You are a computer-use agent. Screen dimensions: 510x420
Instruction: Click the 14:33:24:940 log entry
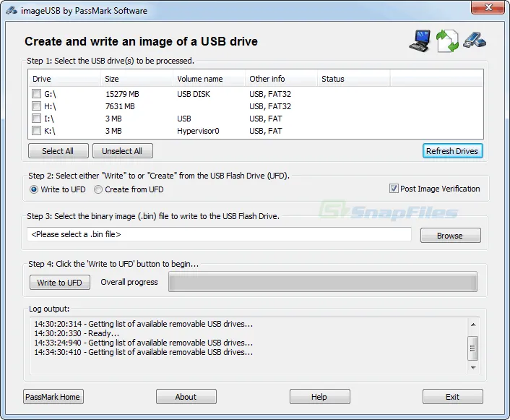144,343
